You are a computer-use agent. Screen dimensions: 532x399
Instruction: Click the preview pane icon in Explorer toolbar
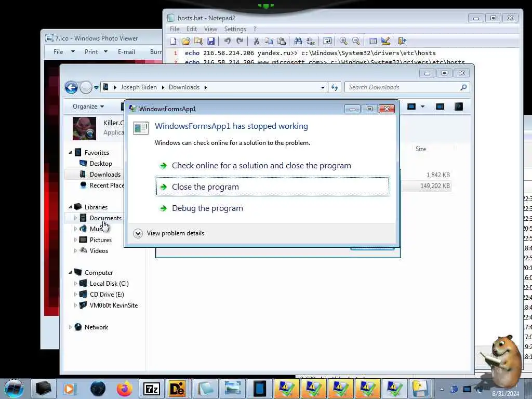440,107
